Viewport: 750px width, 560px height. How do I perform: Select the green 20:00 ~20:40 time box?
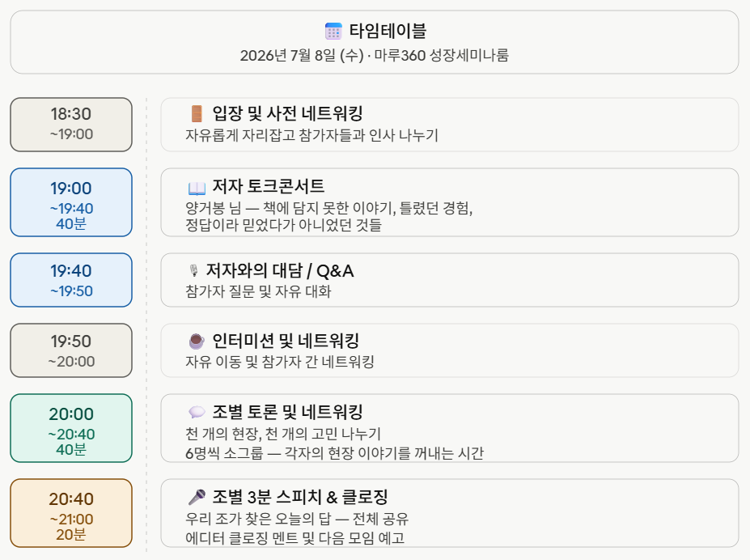point(71,428)
